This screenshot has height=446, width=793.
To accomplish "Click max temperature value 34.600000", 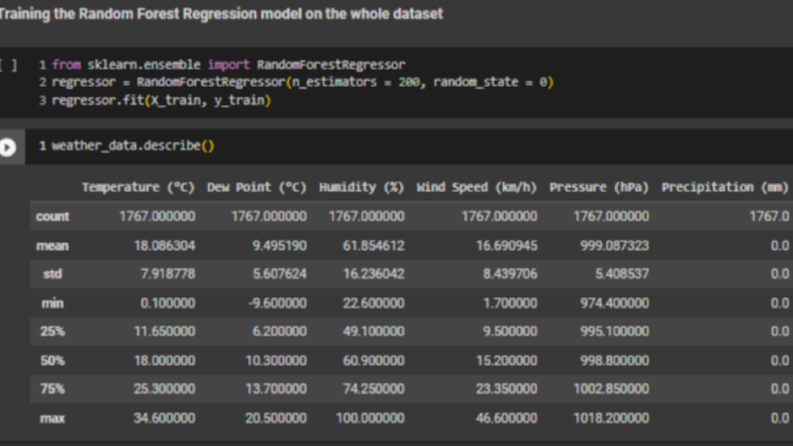I will point(164,418).
